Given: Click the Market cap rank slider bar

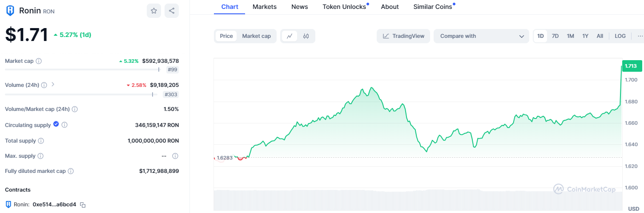Looking at the screenshot, I should 82,70.
